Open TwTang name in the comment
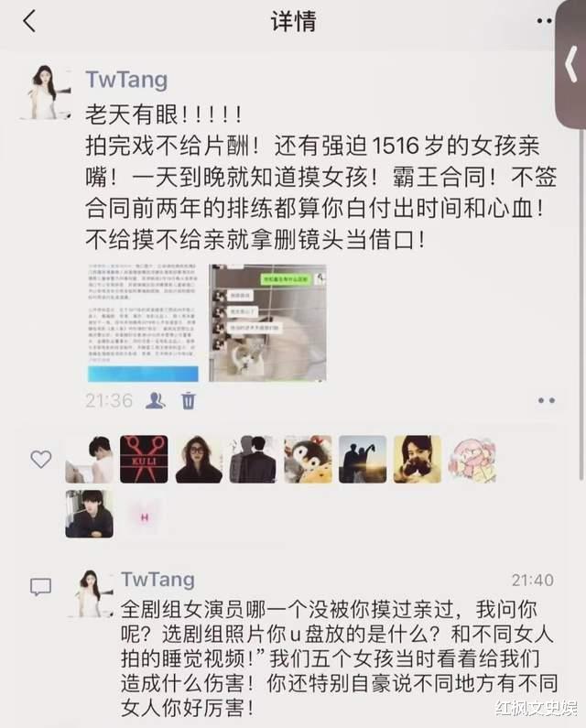This screenshot has width=586, height=728. tap(157, 580)
